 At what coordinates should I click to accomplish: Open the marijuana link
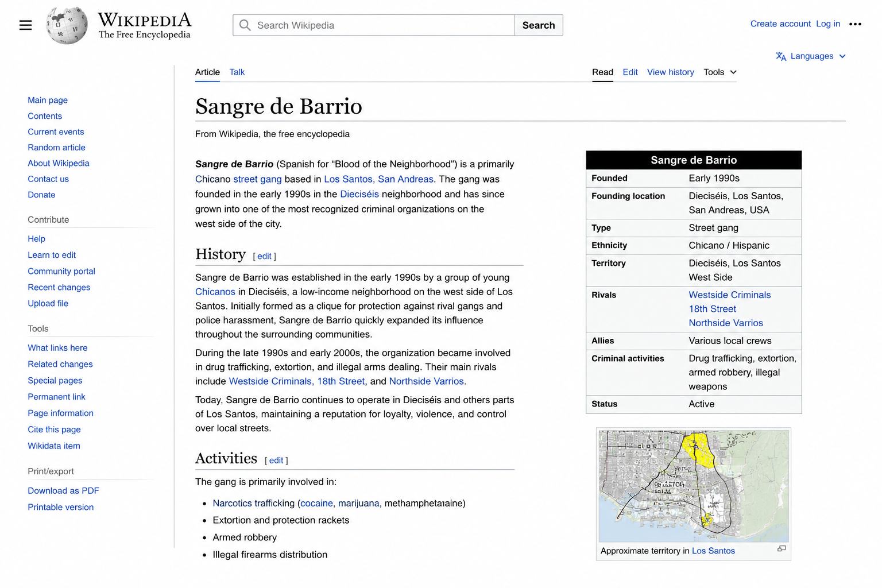click(358, 504)
